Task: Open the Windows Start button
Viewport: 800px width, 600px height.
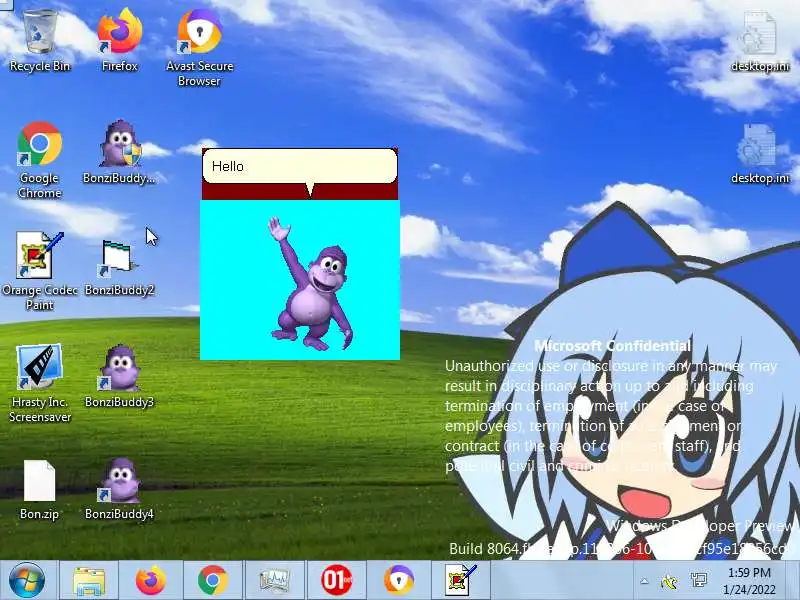Action: 27,580
